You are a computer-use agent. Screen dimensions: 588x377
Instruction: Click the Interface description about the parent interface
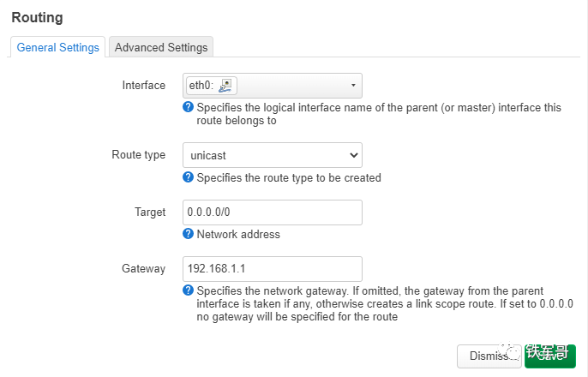pos(379,114)
